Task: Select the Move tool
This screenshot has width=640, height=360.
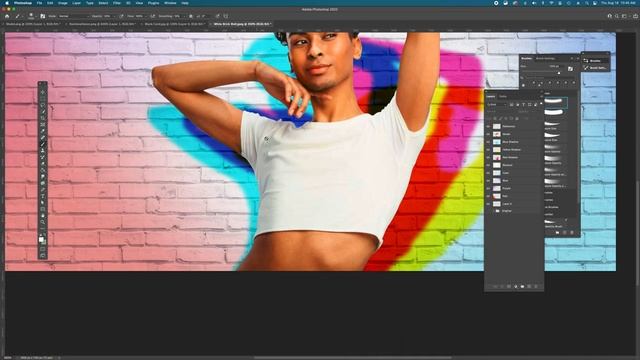Action: click(x=42, y=92)
